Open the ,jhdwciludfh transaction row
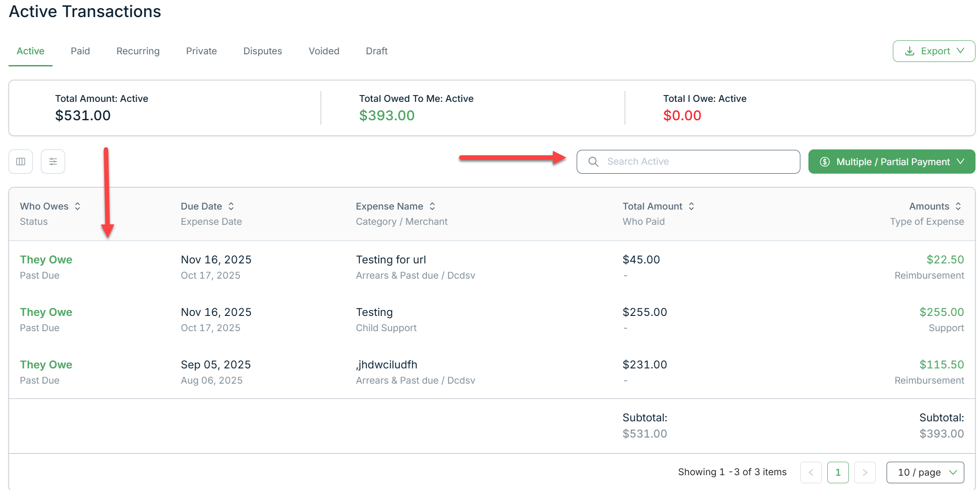980x490 pixels. (387, 365)
